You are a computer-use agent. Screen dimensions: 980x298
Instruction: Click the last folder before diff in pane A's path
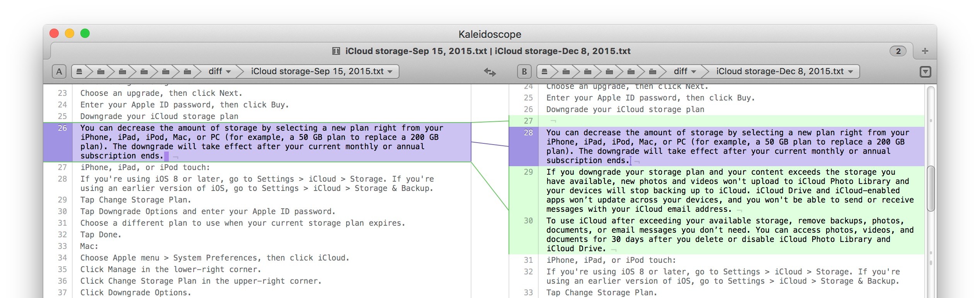coord(187,72)
